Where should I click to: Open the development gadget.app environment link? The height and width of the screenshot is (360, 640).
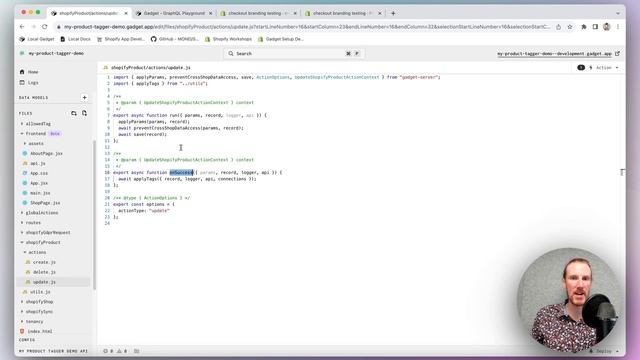pos(558,53)
